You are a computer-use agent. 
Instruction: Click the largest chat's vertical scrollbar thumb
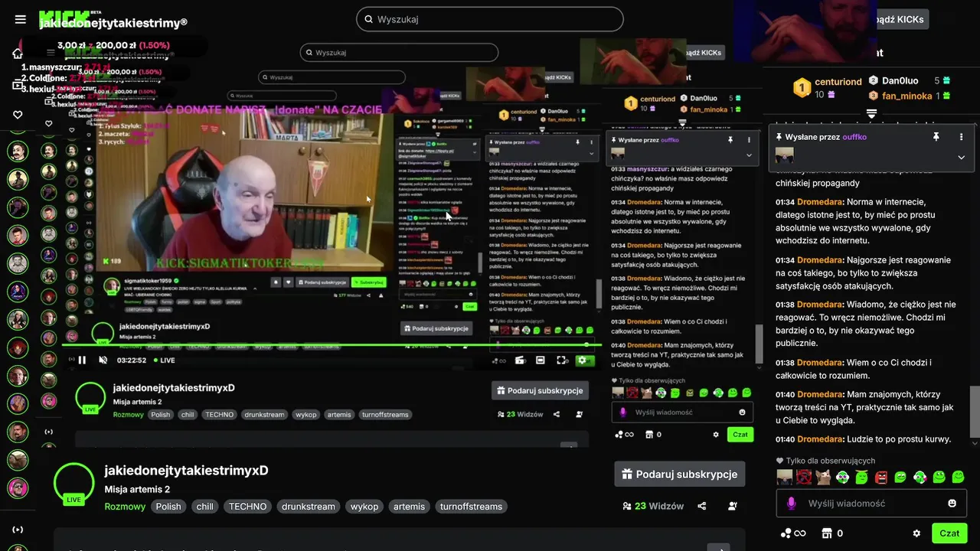(x=975, y=412)
